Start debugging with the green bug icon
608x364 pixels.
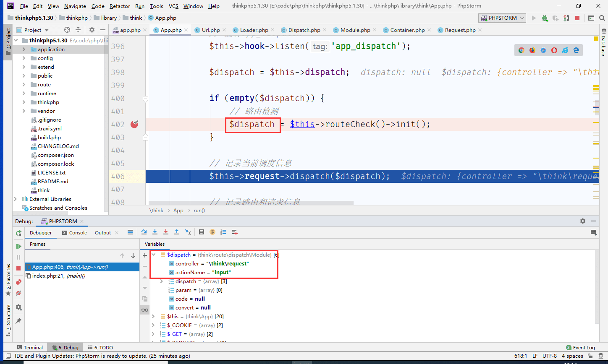pos(545,18)
